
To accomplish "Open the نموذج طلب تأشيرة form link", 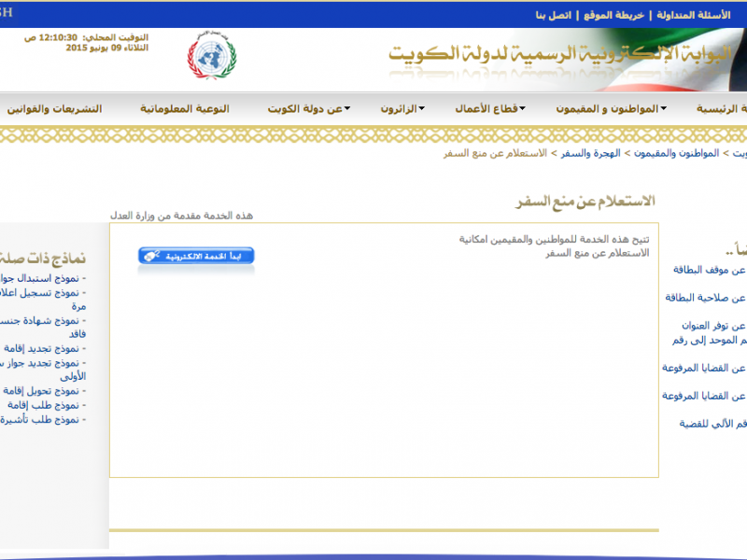I will click(40, 419).
